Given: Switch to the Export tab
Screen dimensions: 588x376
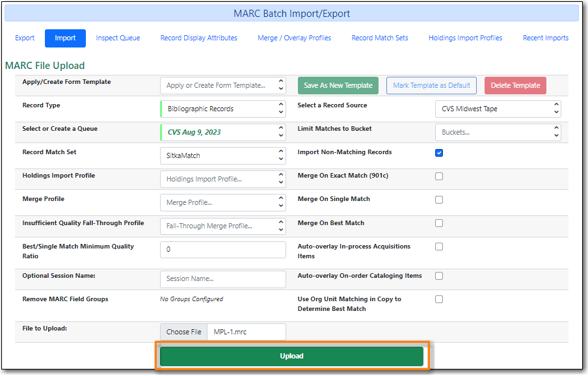Looking at the screenshot, I should (24, 38).
